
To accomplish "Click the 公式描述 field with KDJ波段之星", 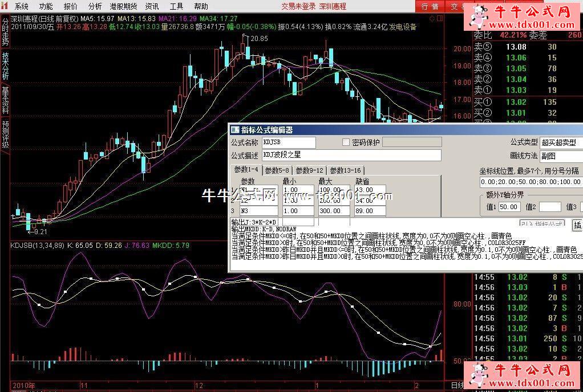I will (352, 155).
